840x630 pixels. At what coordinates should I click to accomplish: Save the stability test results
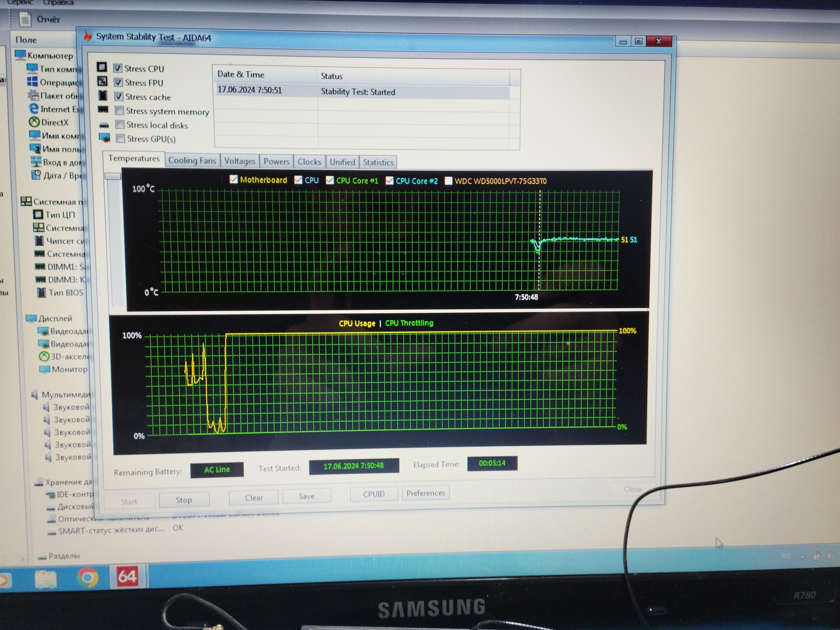tap(307, 496)
